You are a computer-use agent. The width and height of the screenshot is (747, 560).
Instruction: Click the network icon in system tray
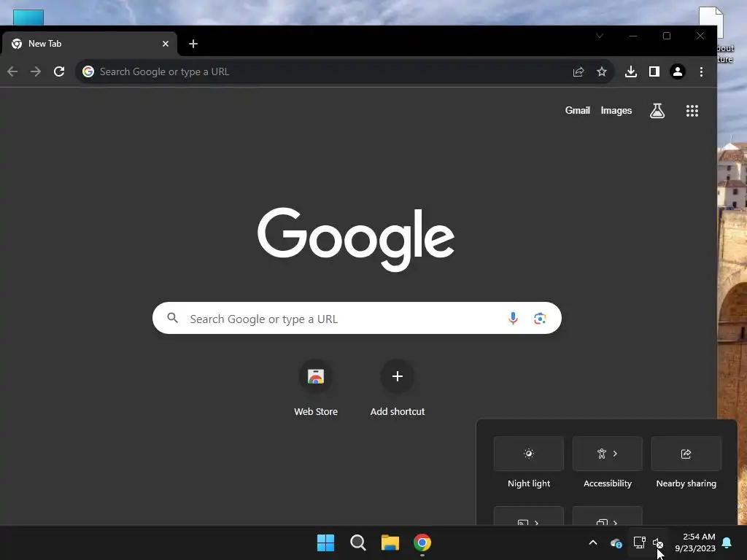coord(639,542)
